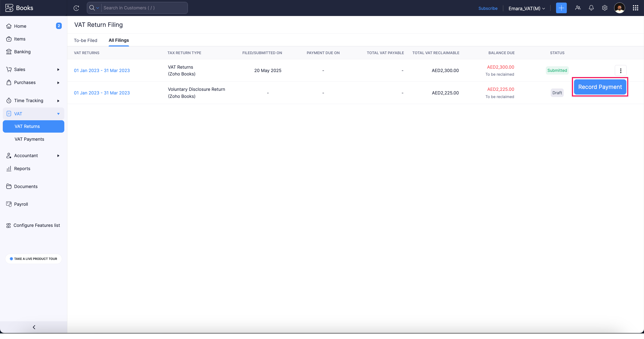This screenshot has height=339, width=644.
Task: Open the user profile avatar
Action: pyautogui.click(x=620, y=8)
